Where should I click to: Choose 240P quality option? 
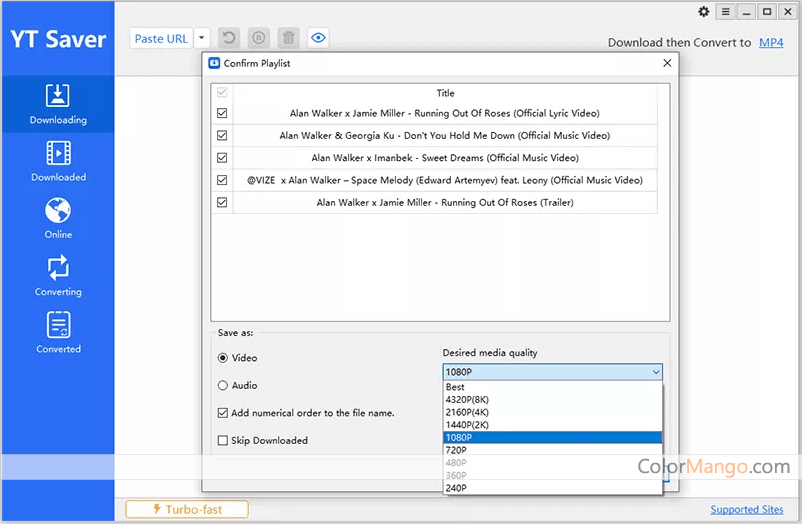click(552, 488)
